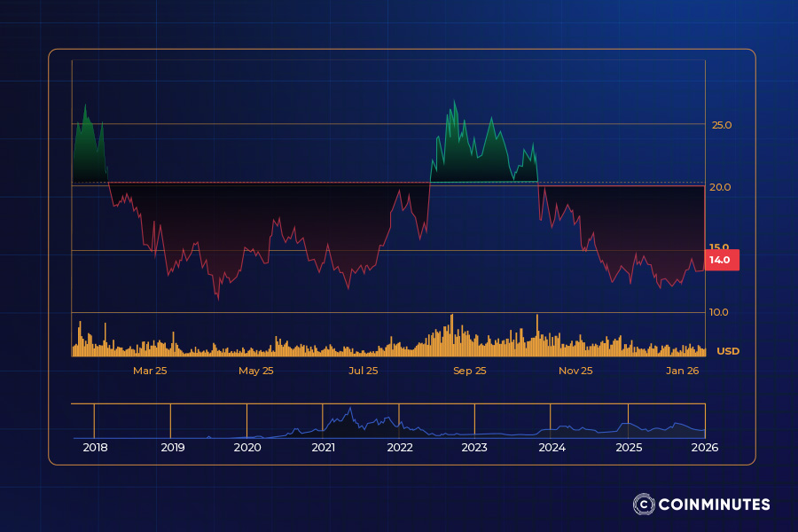
Task: Select the 25.0 price axis label
Action: [x=721, y=125]
